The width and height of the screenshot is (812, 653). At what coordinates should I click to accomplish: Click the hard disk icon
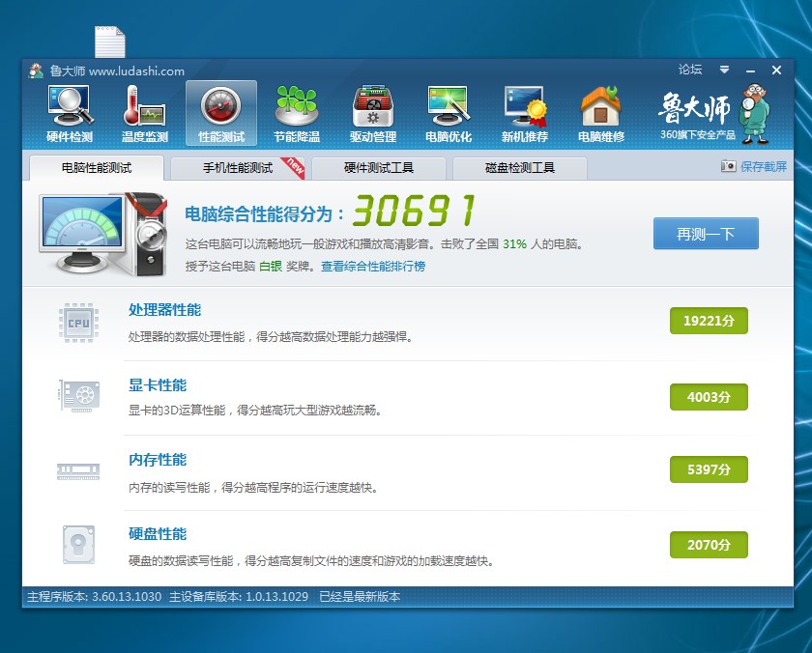pos(78,545)
